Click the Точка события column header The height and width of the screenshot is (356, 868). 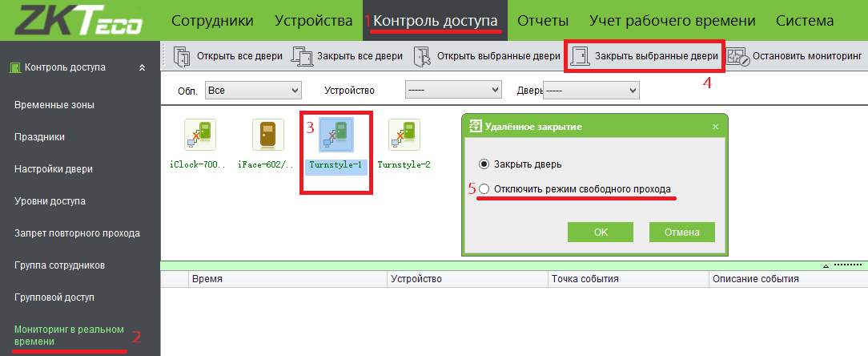pos(628,279)
